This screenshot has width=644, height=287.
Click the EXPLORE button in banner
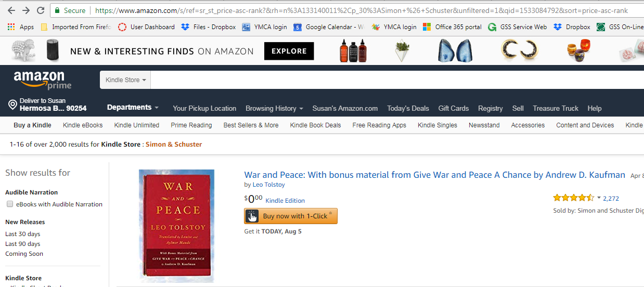(289, 51)
